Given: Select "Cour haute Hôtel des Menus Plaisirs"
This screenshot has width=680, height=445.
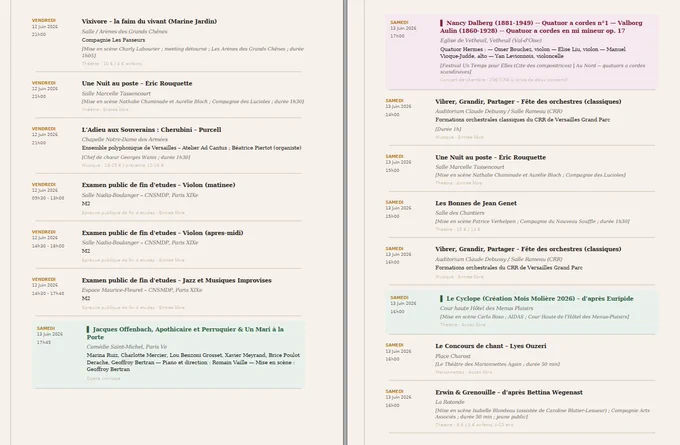Looking at the screenshot, I should coord(486,308).
